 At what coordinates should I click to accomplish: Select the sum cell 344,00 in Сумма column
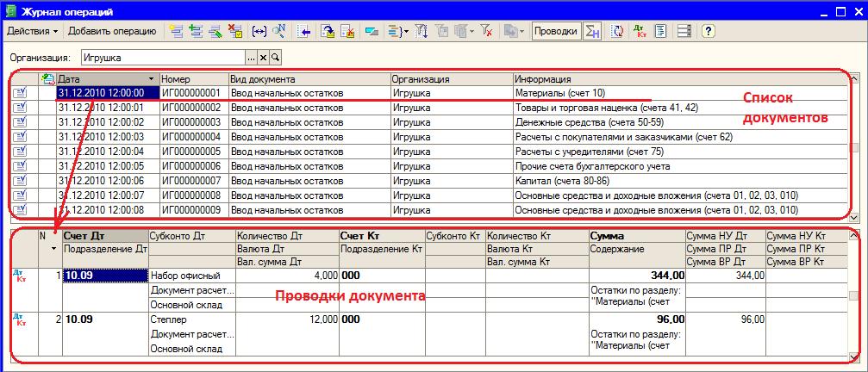coord(637,275)
